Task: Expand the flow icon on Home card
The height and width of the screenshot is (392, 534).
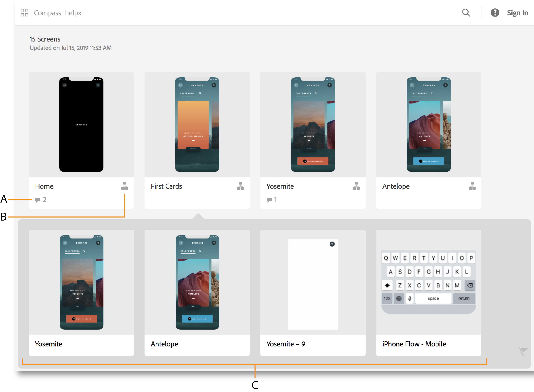Action: [x=125, y=186]
